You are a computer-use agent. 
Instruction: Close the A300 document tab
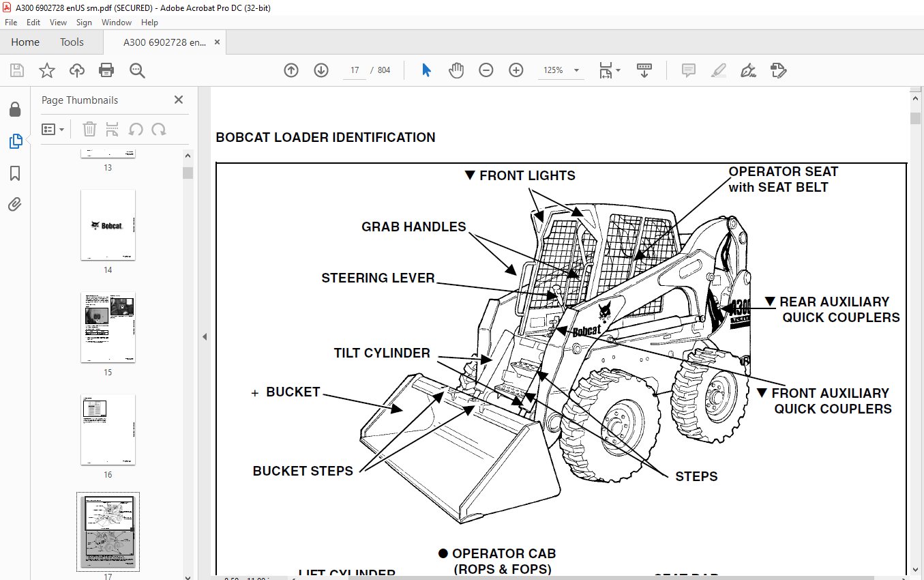(x=217, y=42)
